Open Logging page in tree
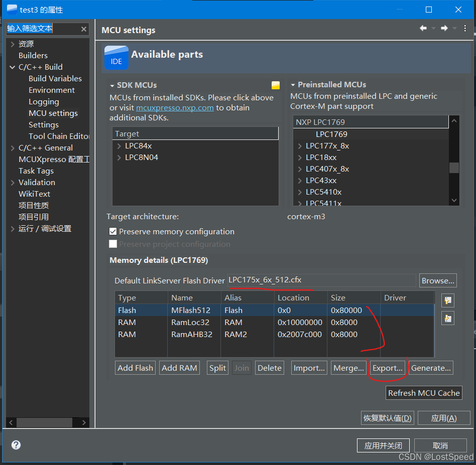Viewport: 476px width, 465px height. tap(44, 102)
